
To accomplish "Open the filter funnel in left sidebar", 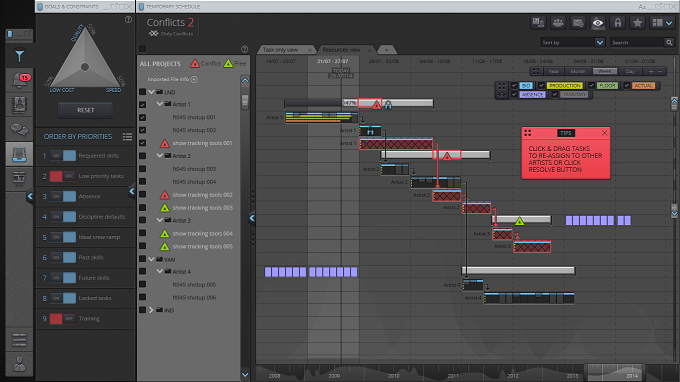I will pos(19,56).
